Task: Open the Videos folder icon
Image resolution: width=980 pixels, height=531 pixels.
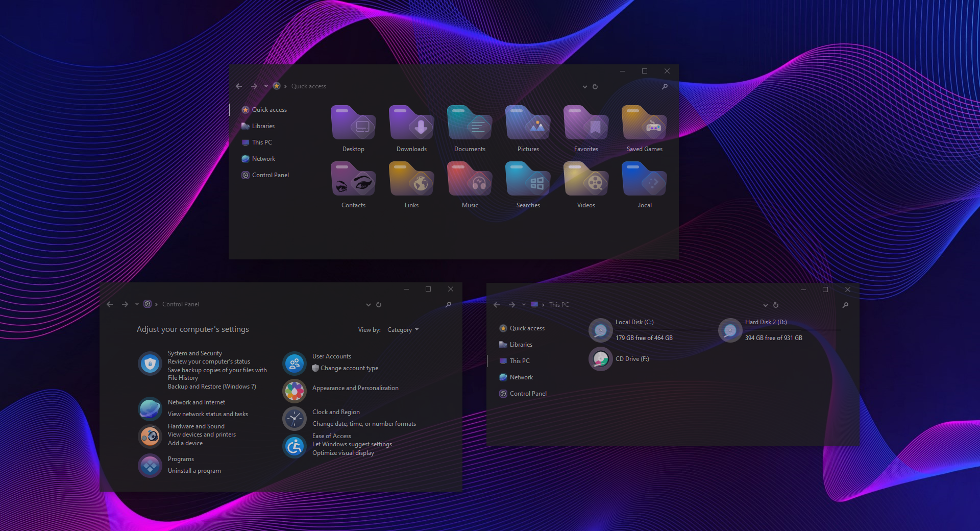Action: pos(586,179)
